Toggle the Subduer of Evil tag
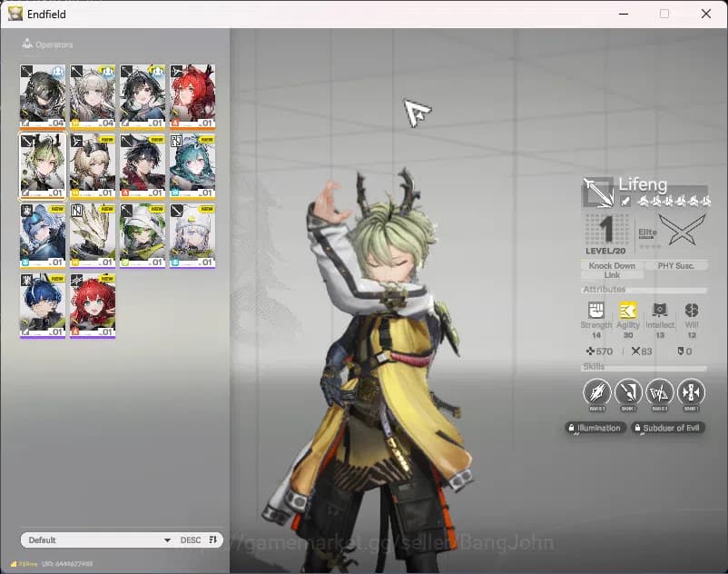 point(668,428)
